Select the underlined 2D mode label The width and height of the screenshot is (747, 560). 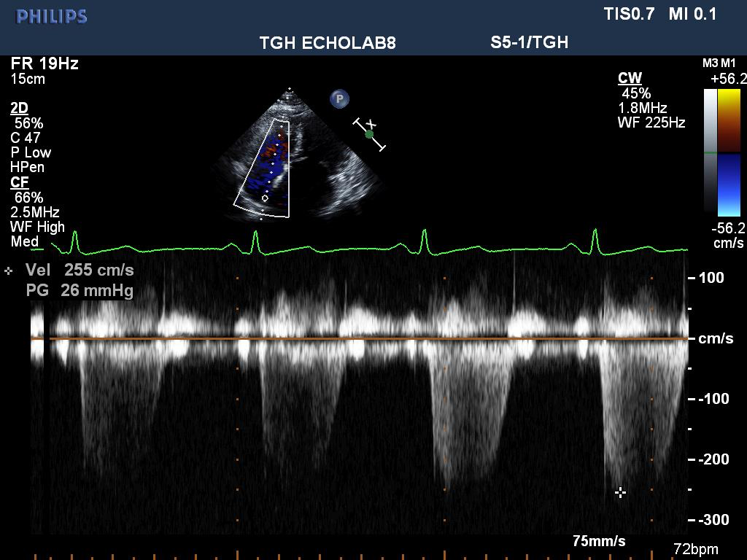(19, 108)
